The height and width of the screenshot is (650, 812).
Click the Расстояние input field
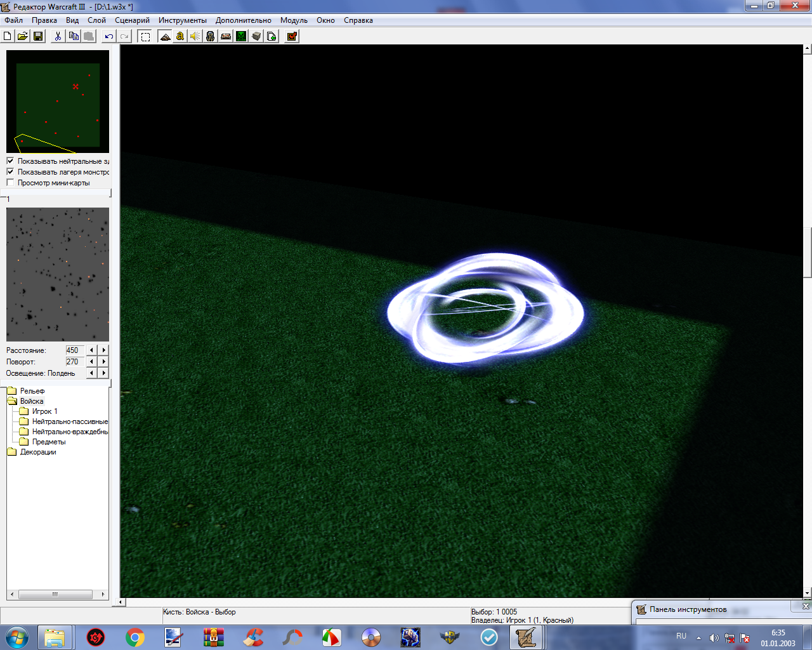(74, 350)
